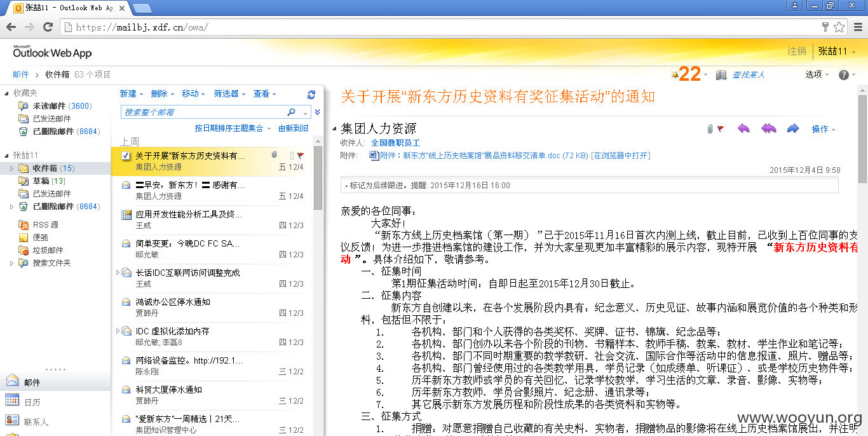This screenshot has width=868, height=436.
Task: Open the 操作 actions dropdown
Action: 824,129
